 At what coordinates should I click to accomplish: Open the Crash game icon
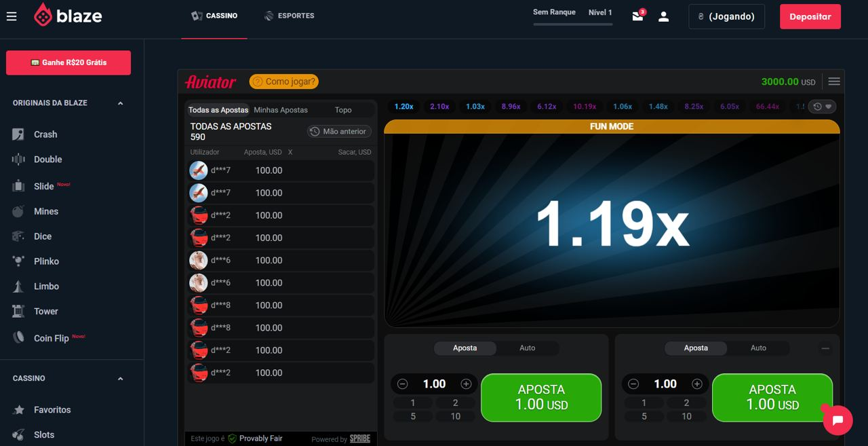(19, 134)
